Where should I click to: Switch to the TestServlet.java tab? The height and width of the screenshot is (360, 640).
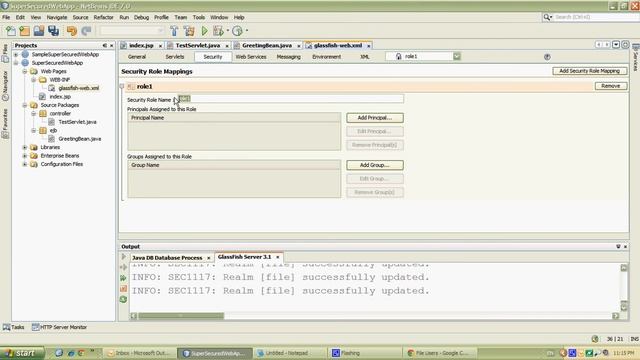198,45
